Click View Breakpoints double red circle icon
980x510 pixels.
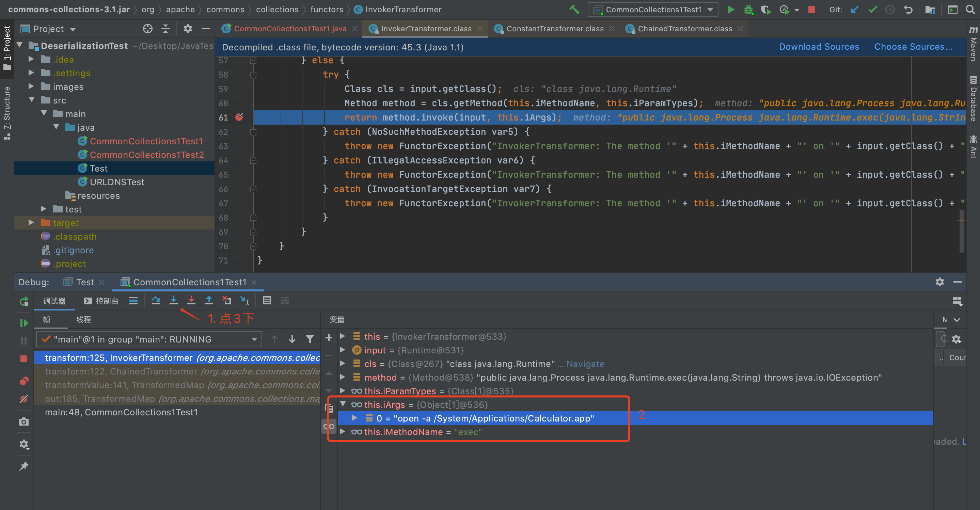point(24,381)
